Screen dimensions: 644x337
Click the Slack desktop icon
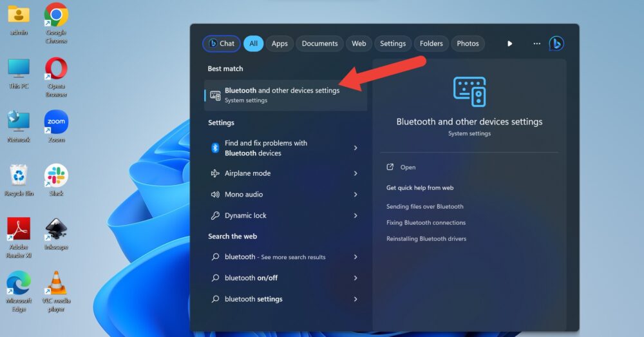tap(56, 180)
